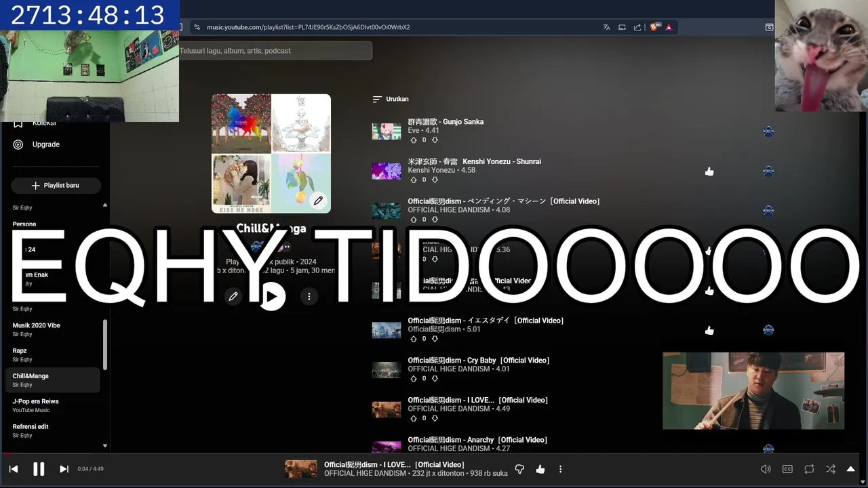The image size is (868, 488).
Task: Play the Gunjo Sanka song thumbnail
Action: coord(387,131)
